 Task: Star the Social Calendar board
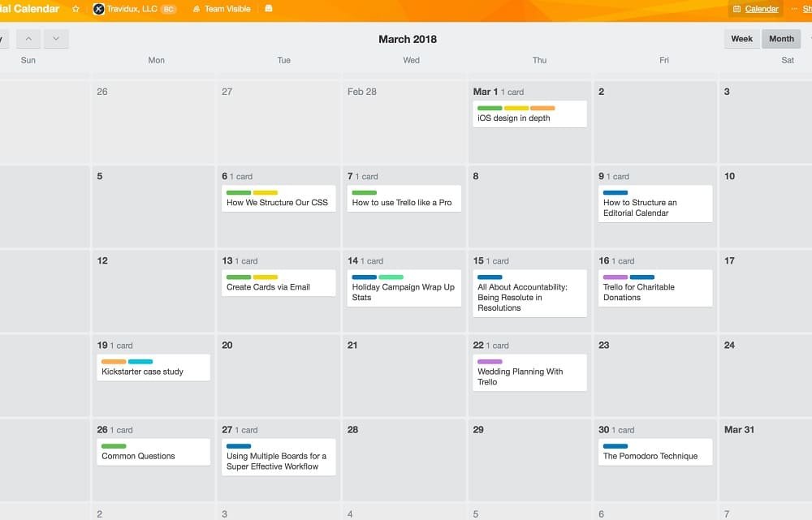click(74, 9)
